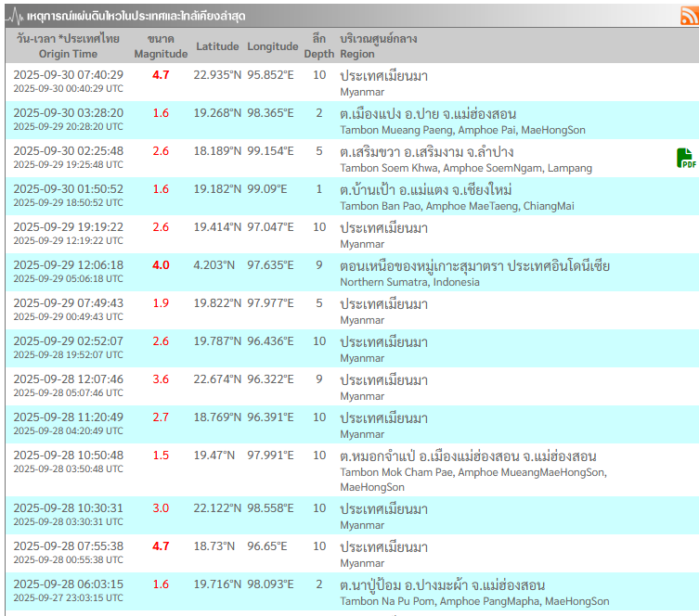
Task: Click magnitude 2.7 value
Action: pos(161,417)
